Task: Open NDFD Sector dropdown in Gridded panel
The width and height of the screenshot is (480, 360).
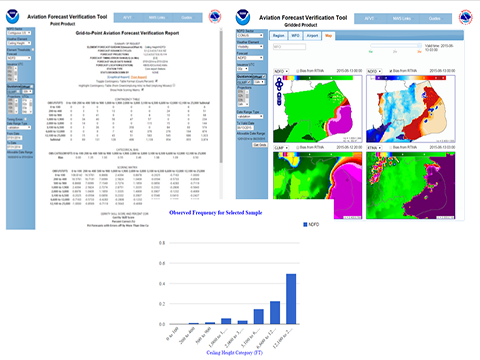Action: (250, 35)
